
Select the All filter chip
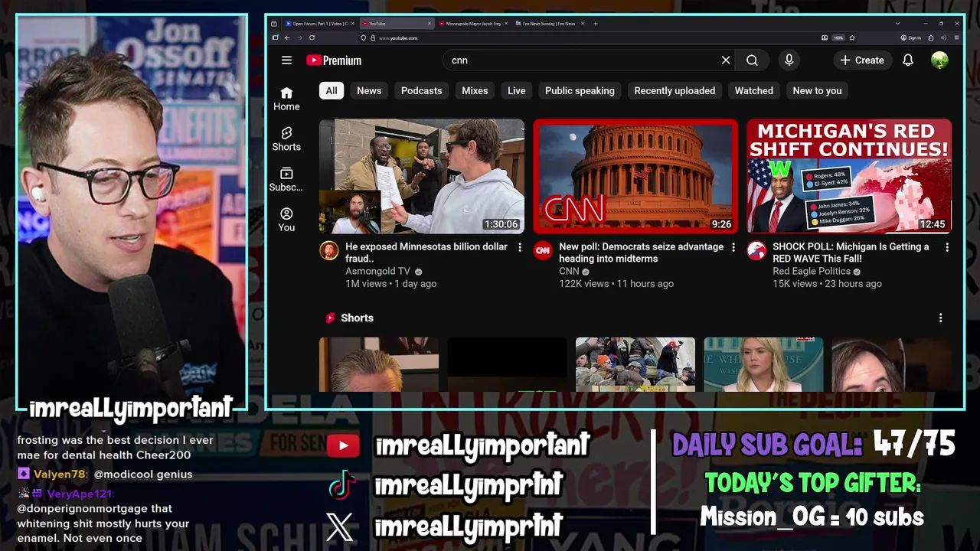(332, 90)
